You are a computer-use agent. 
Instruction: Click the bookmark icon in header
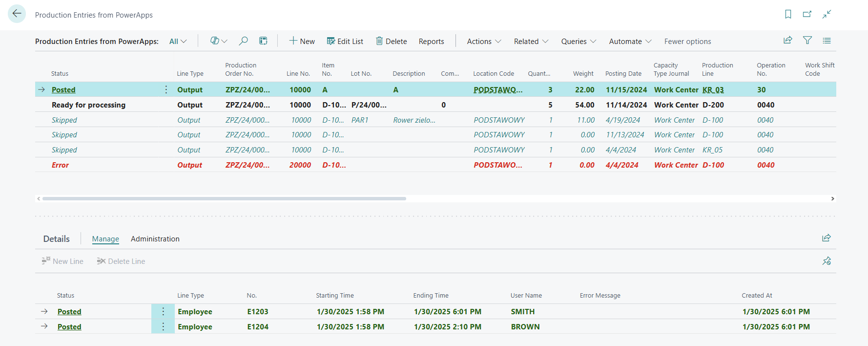(x=788, y=14)
